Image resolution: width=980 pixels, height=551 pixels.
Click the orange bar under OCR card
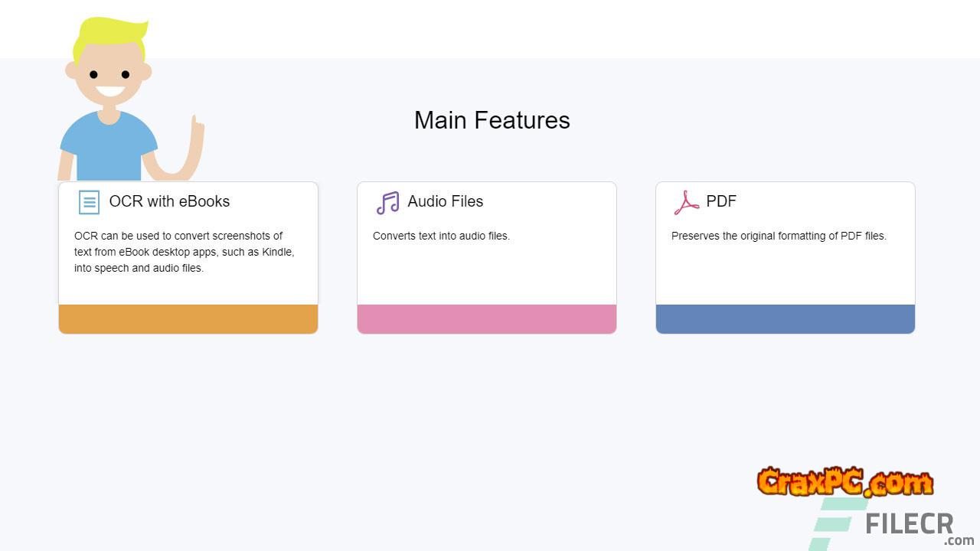point(188,319)
